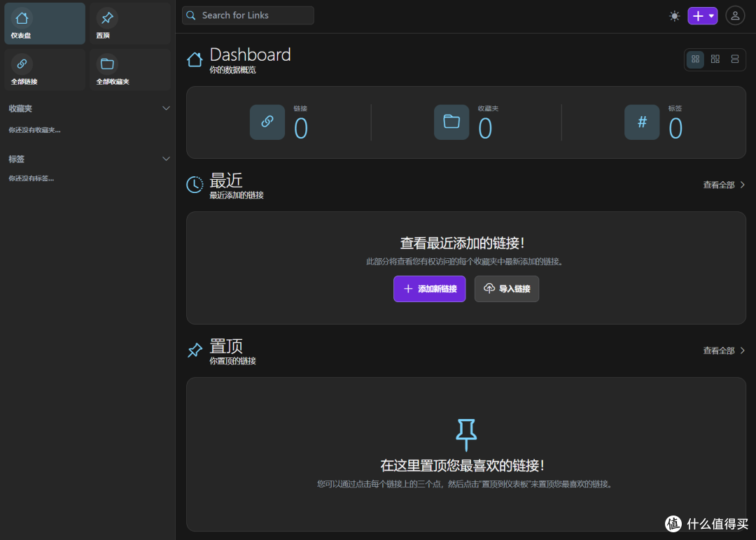Click the pin icon beside 置顶 heading
This screenshot has height=540, width=756.
point(195,350)
